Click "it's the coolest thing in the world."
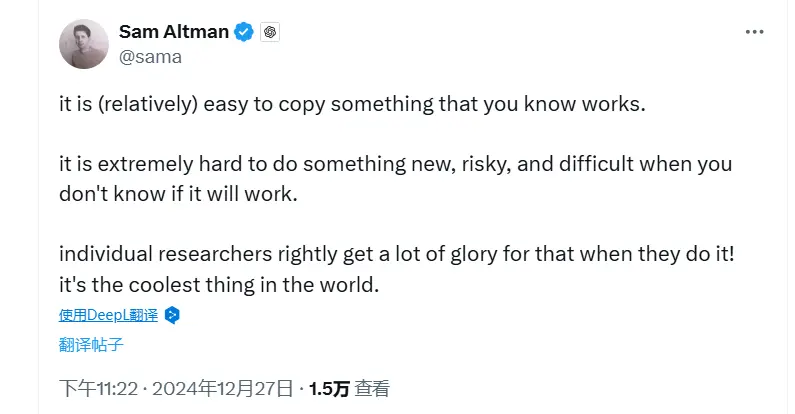This screenshot has height=414, width=795. coord(220,284)
